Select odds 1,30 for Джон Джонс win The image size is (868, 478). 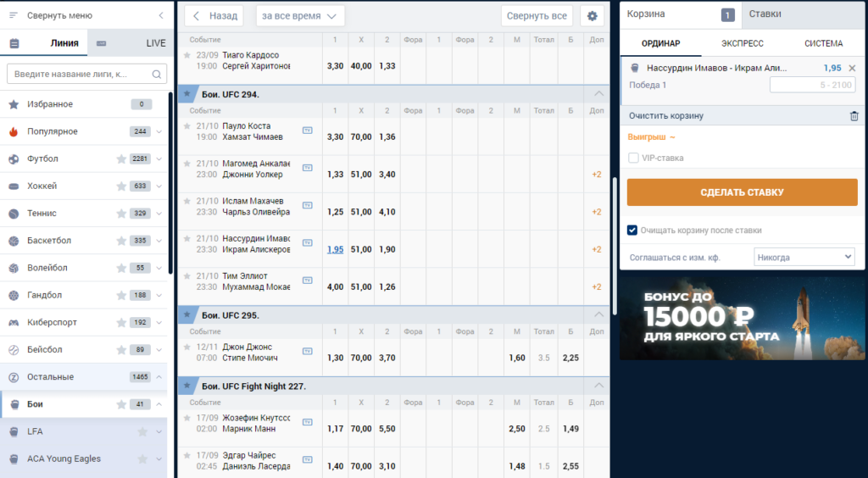pyautogui.click(x=335, y=358)
